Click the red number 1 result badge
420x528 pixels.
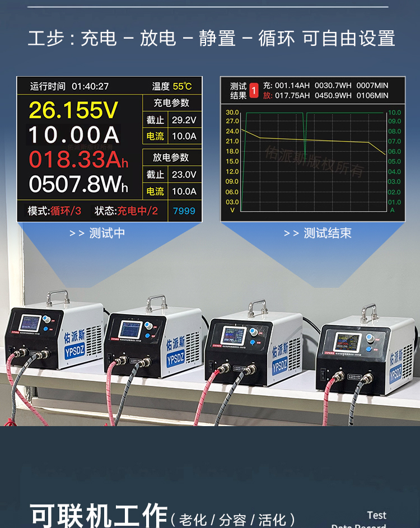(x=254, y=91)
